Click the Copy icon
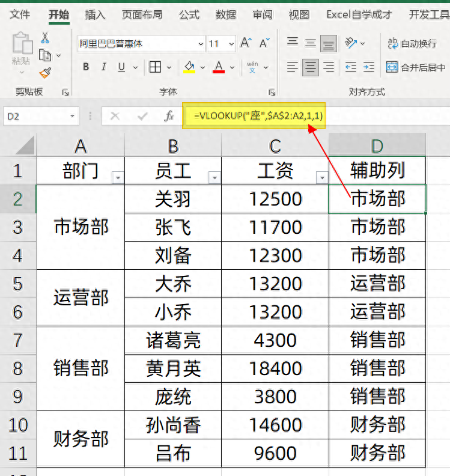Image resolution: width=450 pixels, height=476 pixels. click(45, 55)
